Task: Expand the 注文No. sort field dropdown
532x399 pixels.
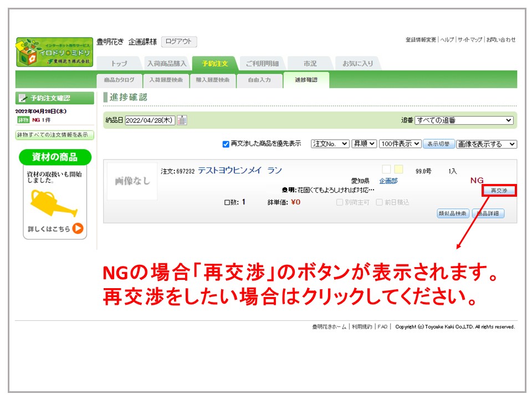Action: pos(330,144)
